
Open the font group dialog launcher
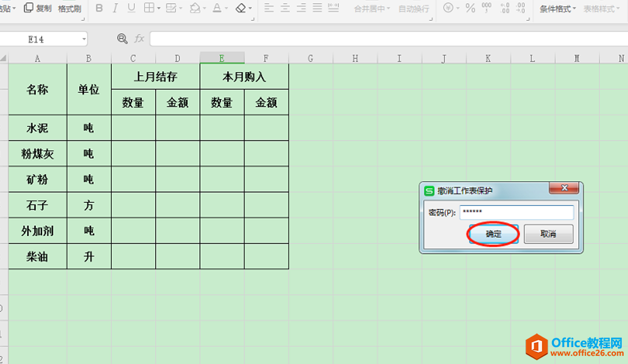coord(252,19)
